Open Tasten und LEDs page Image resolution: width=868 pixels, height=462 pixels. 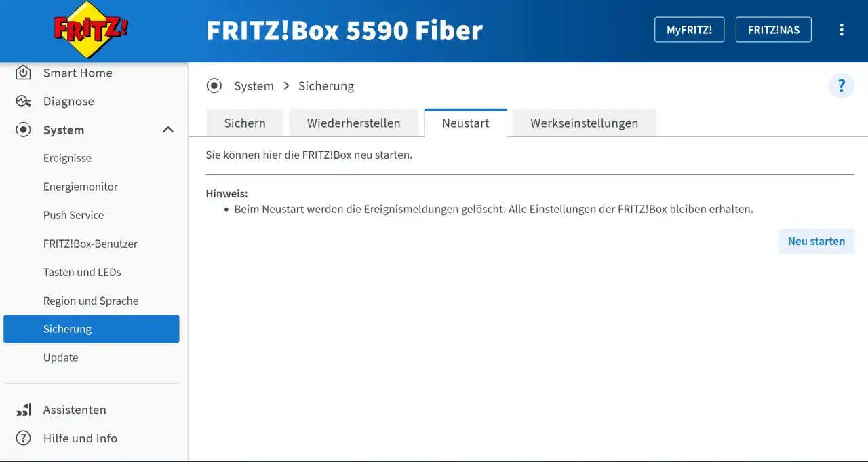82,272
